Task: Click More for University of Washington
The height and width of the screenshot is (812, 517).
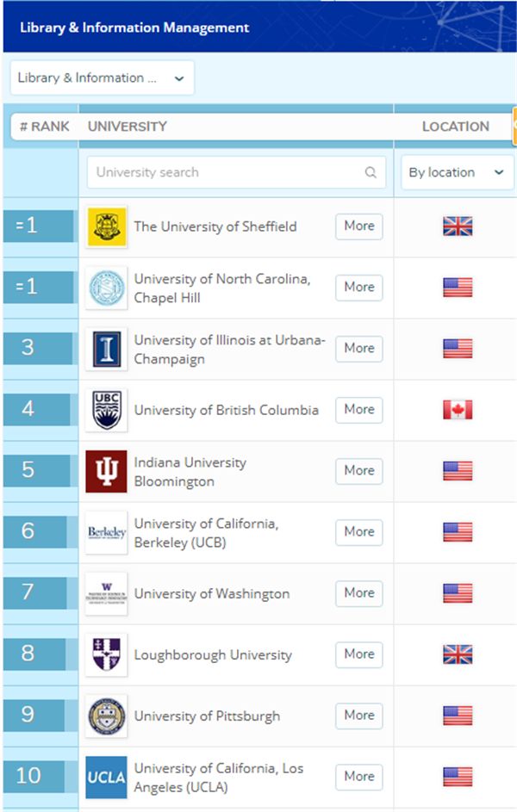Action: coord(359,593)
